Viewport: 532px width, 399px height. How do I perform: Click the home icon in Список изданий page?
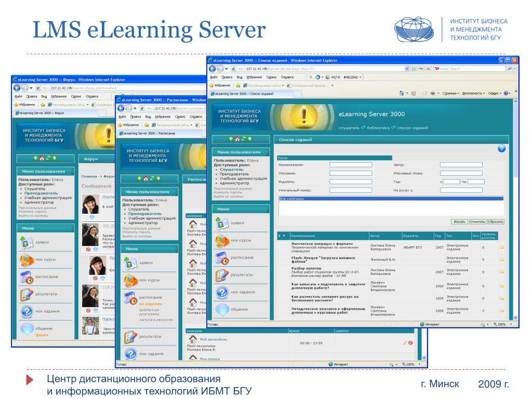pos(237,139)
